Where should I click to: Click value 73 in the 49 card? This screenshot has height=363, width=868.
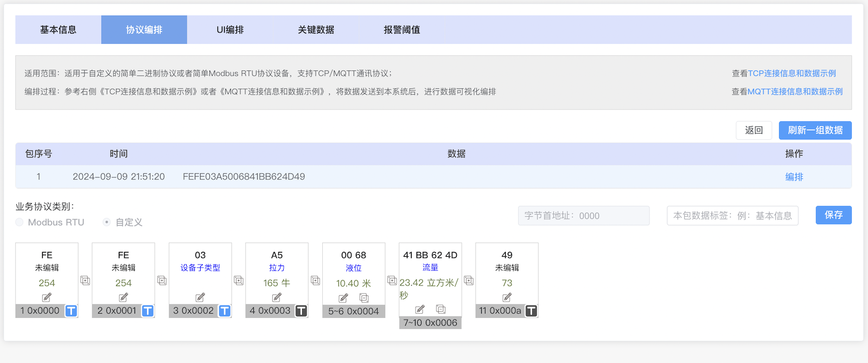(x=507, y=283)
